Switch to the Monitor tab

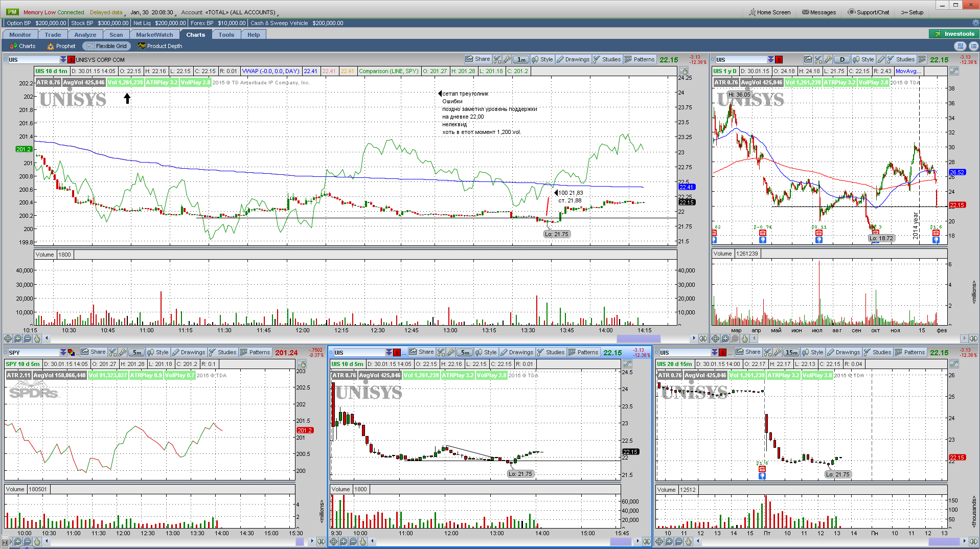coord(20,35)
